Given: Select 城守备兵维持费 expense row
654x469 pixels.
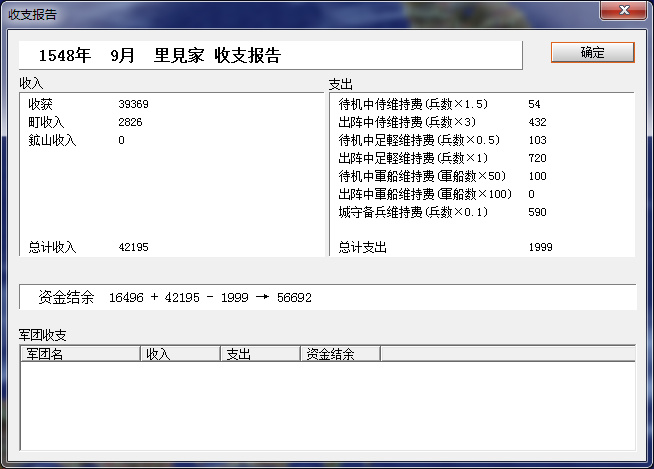Looking at the screenshot, I should coord(442,212).
